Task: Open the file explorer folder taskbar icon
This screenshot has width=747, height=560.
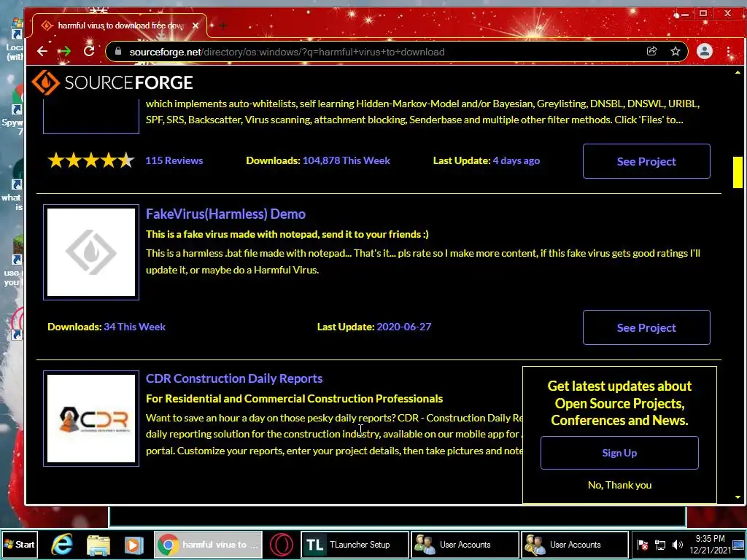Action: 98,545
